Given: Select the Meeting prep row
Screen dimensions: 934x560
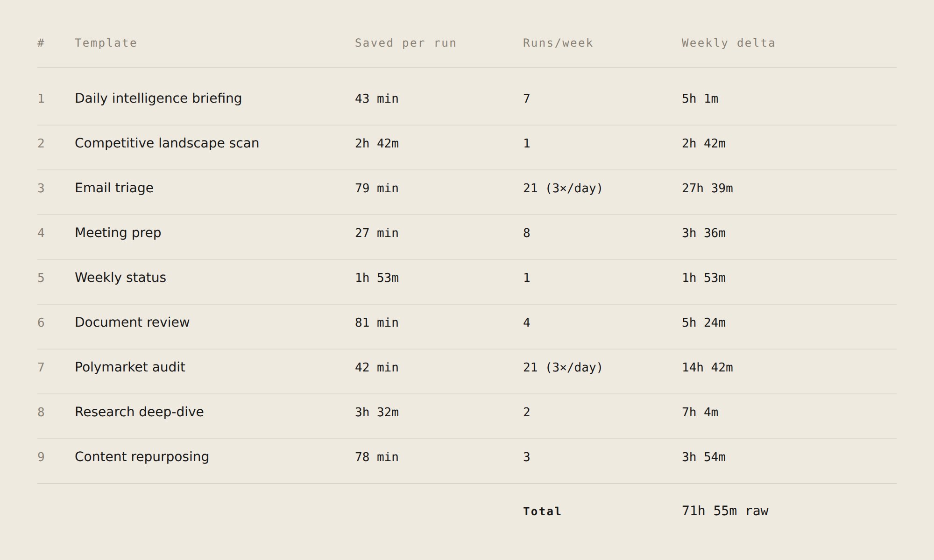Looking at the screenshot, I should pyautogui.click(x=467, y=233).
